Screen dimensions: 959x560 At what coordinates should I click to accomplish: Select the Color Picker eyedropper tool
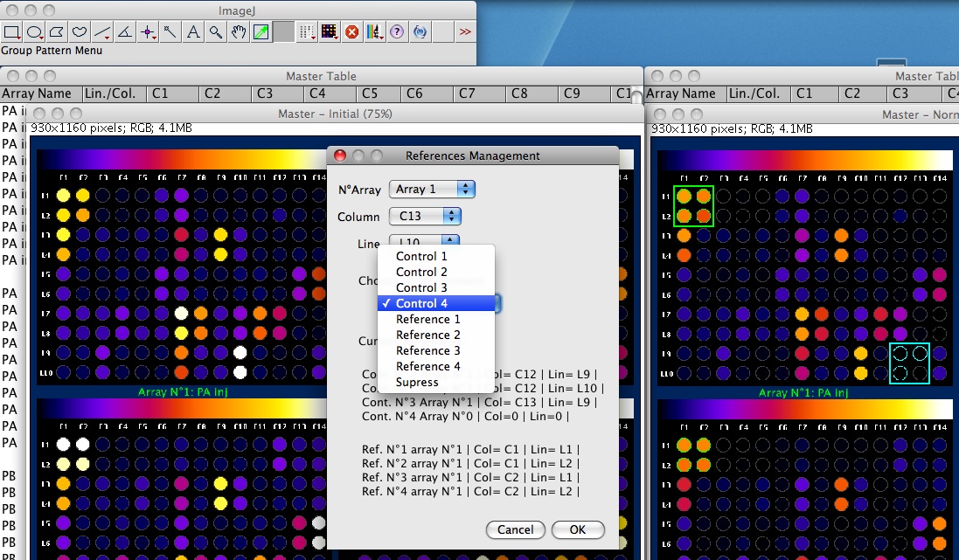261,31
